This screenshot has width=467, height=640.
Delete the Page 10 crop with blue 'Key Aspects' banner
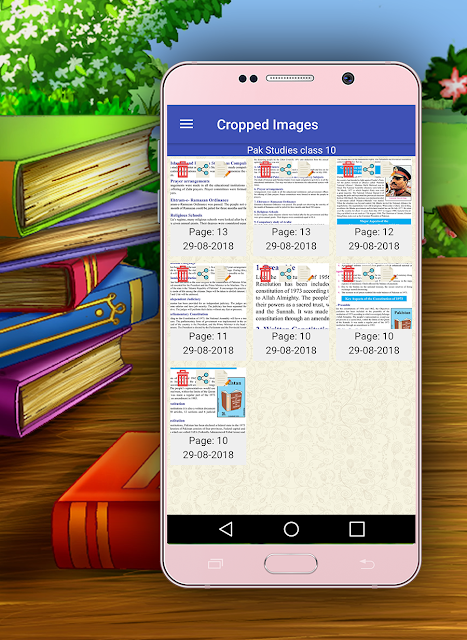coord(348,273)
